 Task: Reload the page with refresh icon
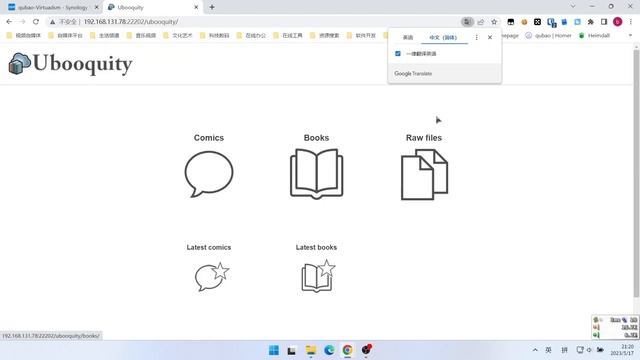point(36,22)
